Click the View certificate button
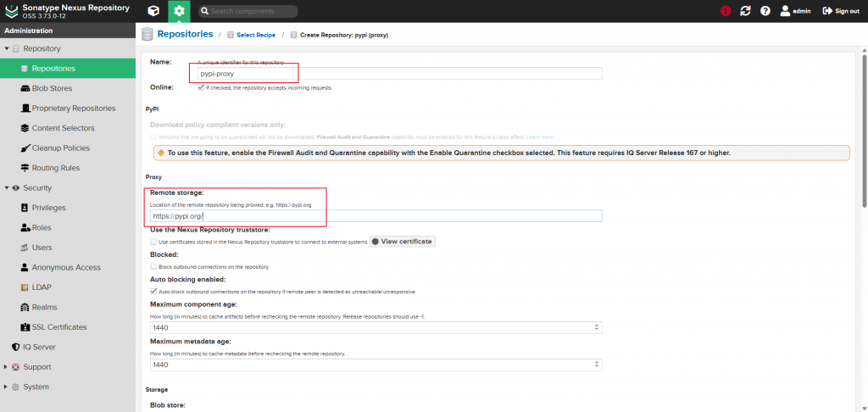 point(403,242)
